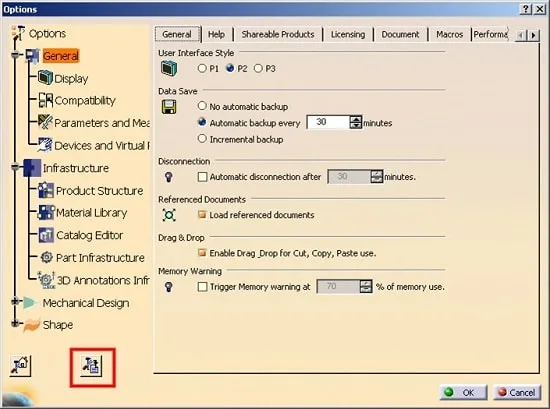Screen dimensions: 550x409
Task: Open the Material Library icon
Action: tap(46, 213)
